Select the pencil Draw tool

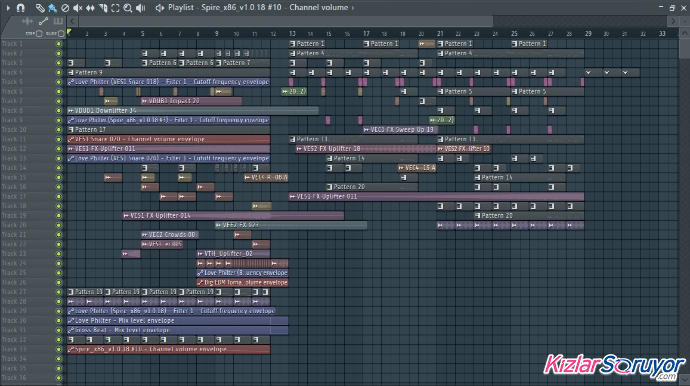[x=40, y=7]
